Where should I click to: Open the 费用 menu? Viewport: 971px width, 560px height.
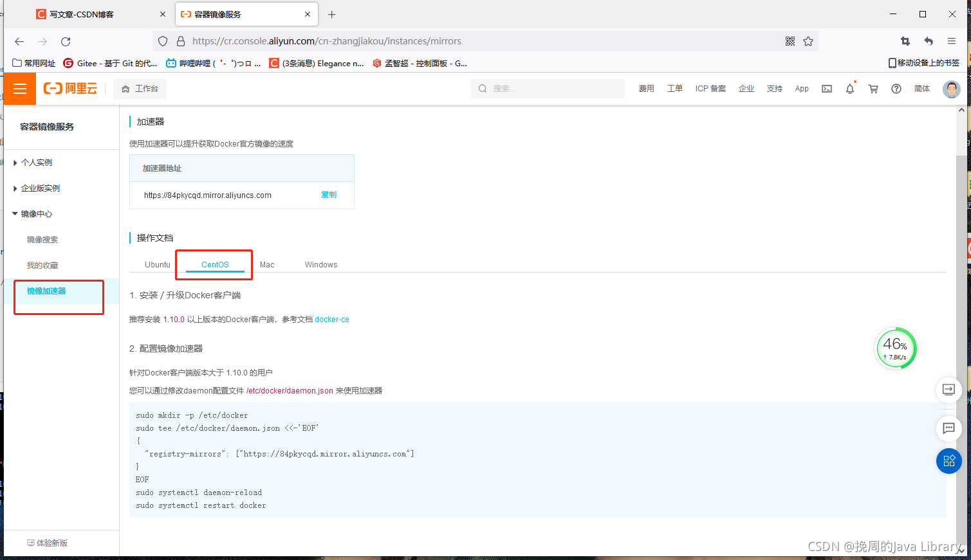coord(647,89)
